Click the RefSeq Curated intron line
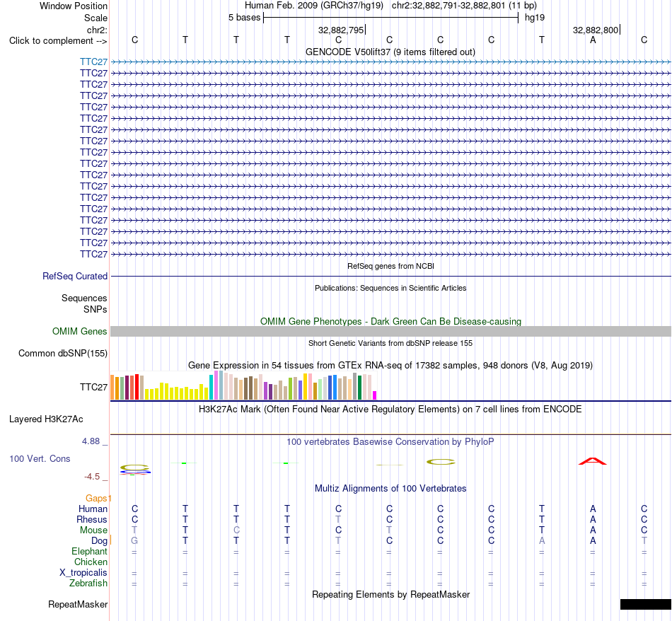The height and width of the screenshot is (621, 672). [x=390, y=276]
